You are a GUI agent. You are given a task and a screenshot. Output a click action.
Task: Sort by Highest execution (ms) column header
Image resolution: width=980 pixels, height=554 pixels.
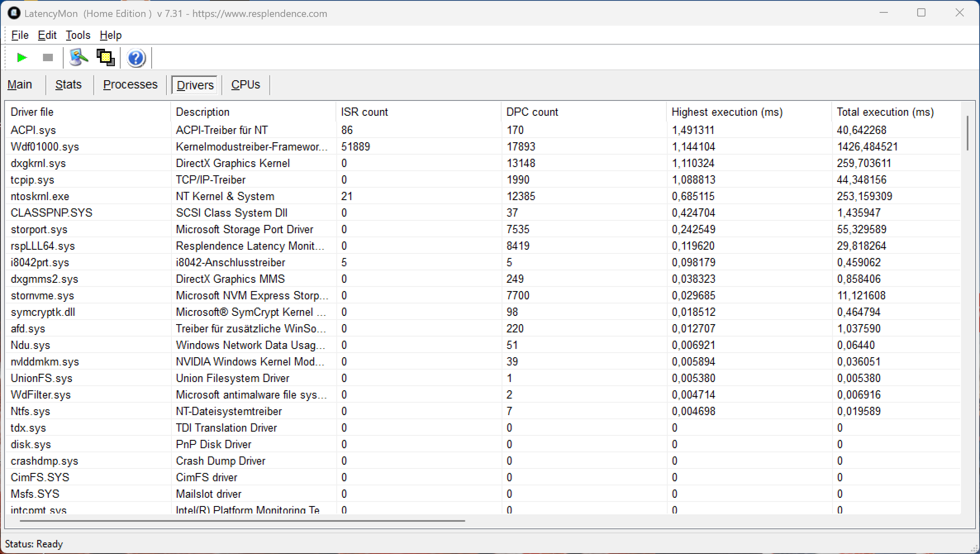(727, 112)
